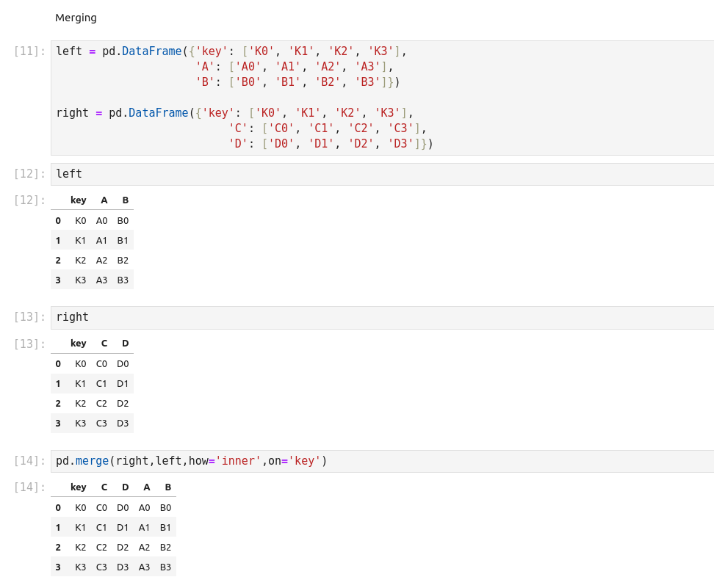Select cell B3 in the merged table output

click(x=165, y=567)
